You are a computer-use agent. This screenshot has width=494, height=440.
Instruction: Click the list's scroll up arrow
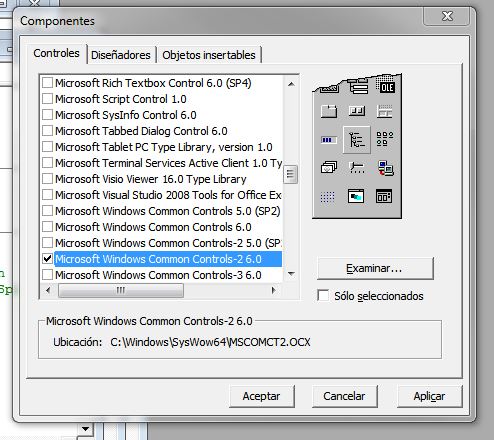(x=291, y=84)
